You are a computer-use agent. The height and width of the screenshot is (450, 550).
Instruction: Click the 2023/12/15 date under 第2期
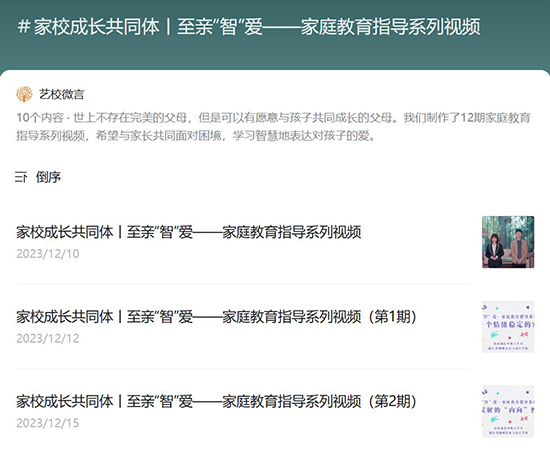pyautogui.click(x=48, y=423)
